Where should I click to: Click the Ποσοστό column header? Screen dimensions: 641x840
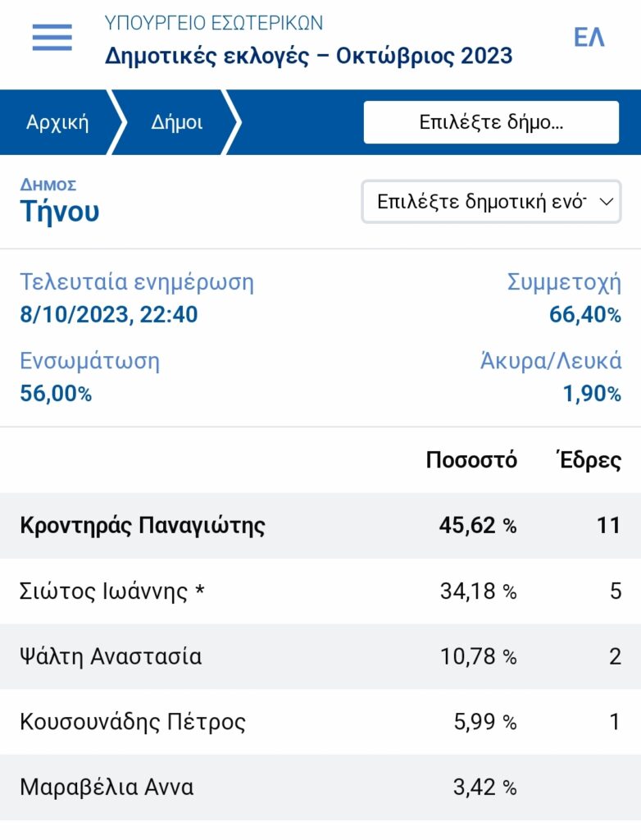(471, 460)
